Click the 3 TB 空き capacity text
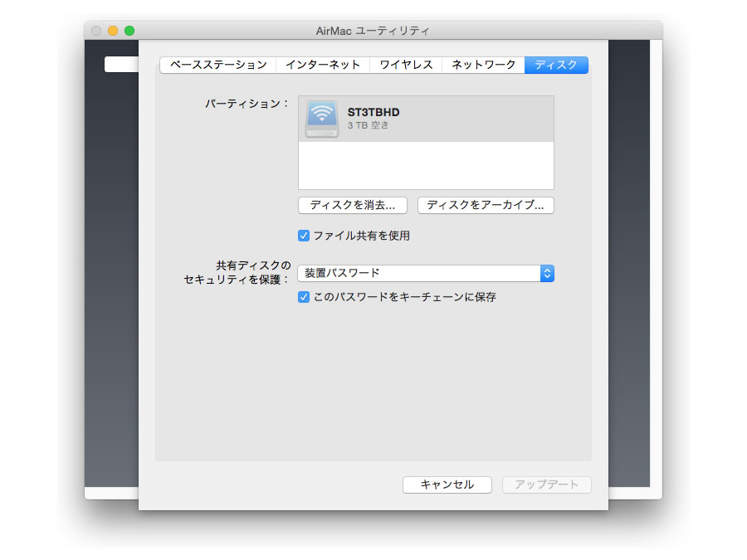The width and height of the screenshot is (747, 560). [x=368, y=125]
